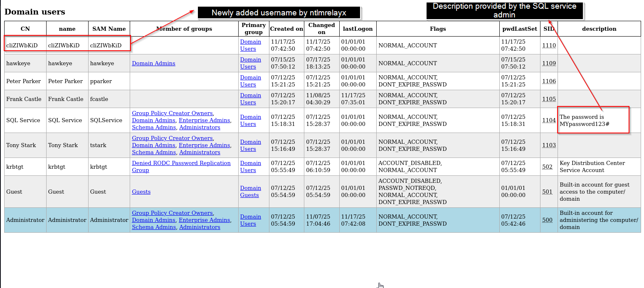Click the Member of groups column header
The image size is (644, 288).
tap(184, 29)
